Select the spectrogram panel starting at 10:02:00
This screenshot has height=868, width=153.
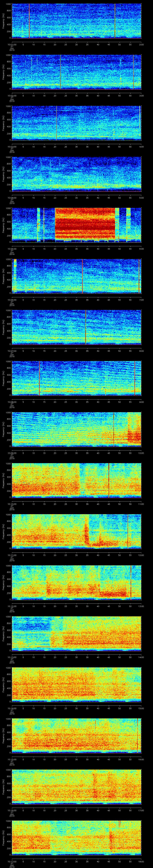coord(77,72)
